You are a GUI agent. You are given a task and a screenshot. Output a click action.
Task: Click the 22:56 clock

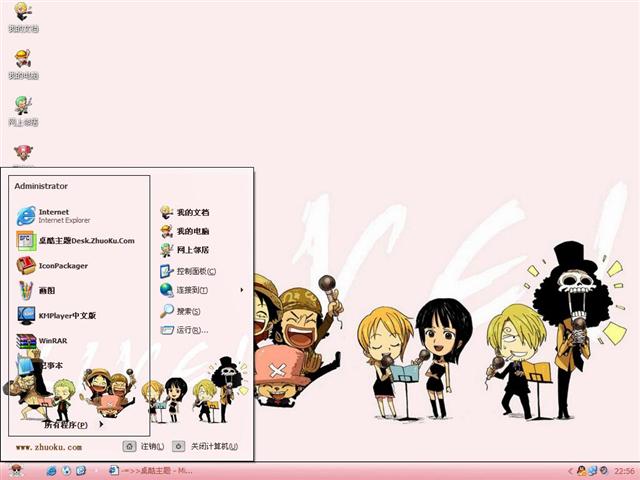point(624,471)
